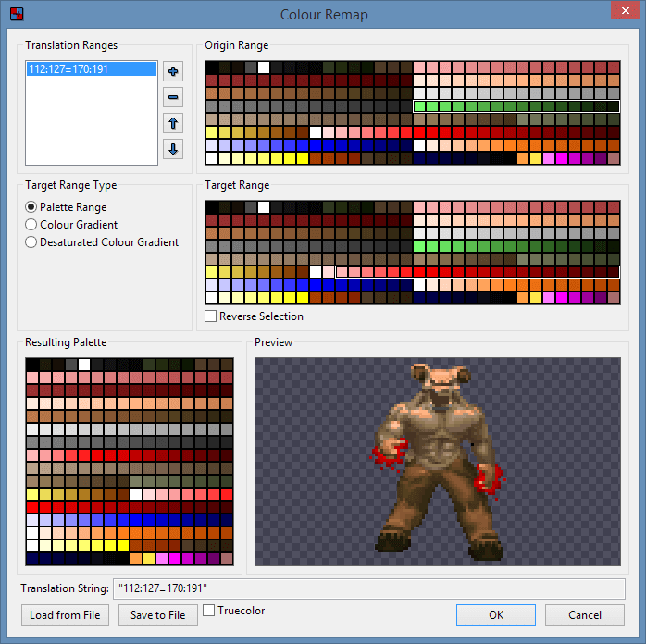Select the Palette Range radio option

click(31, 207)
